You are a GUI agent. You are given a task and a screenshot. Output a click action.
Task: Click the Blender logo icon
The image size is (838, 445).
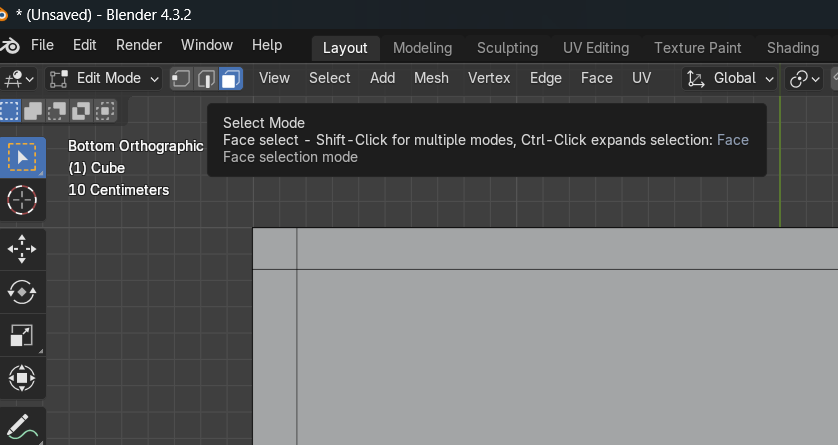point(11,46)
